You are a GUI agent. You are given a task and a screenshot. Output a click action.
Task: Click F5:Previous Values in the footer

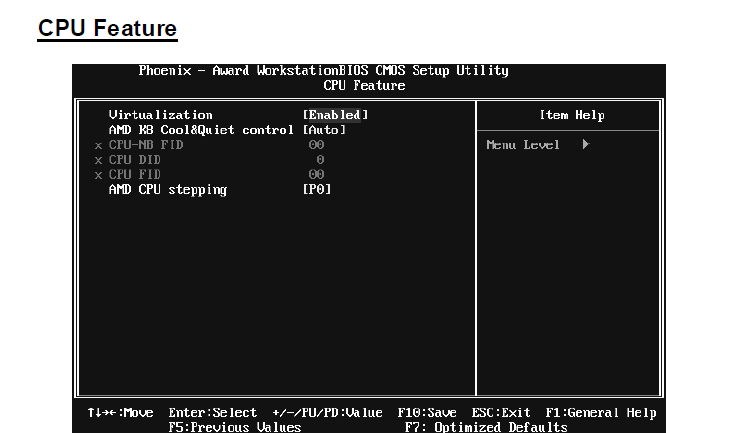235,427
